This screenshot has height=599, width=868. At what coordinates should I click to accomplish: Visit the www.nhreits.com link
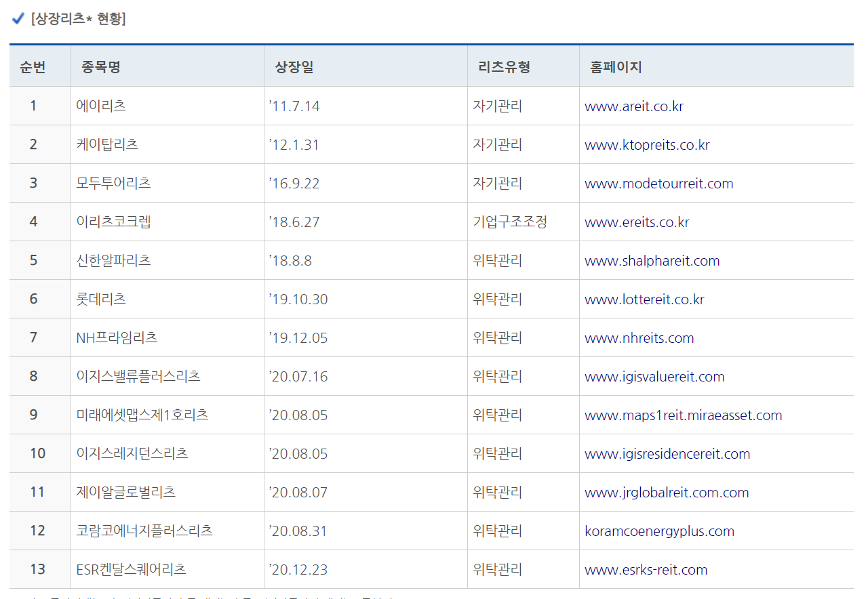pyautogui.click(x=639, y=338)
